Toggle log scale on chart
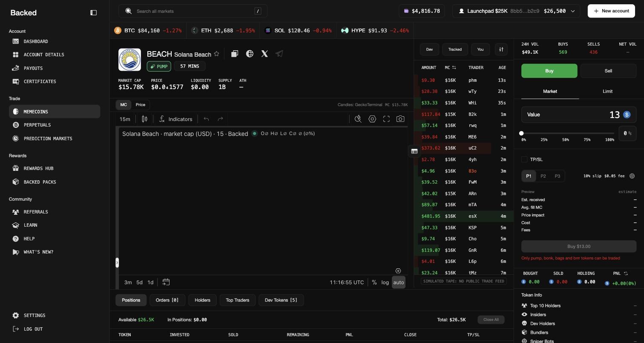The width and height of the screenshot is (644, 343). (385, 282)
